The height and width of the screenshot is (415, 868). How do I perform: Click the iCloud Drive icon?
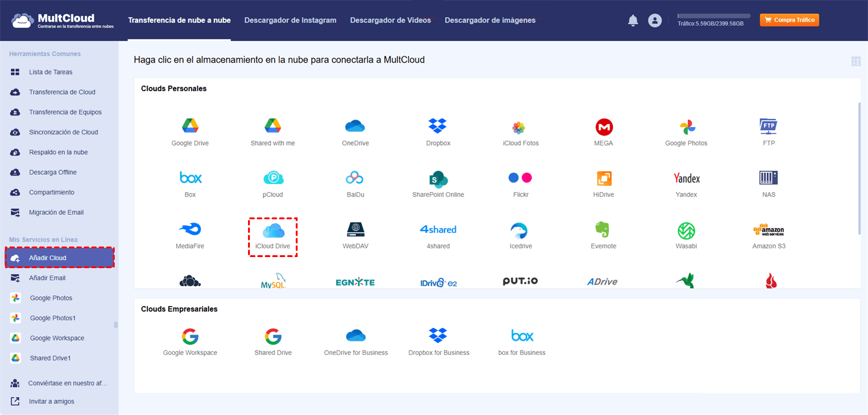point(273,230)
